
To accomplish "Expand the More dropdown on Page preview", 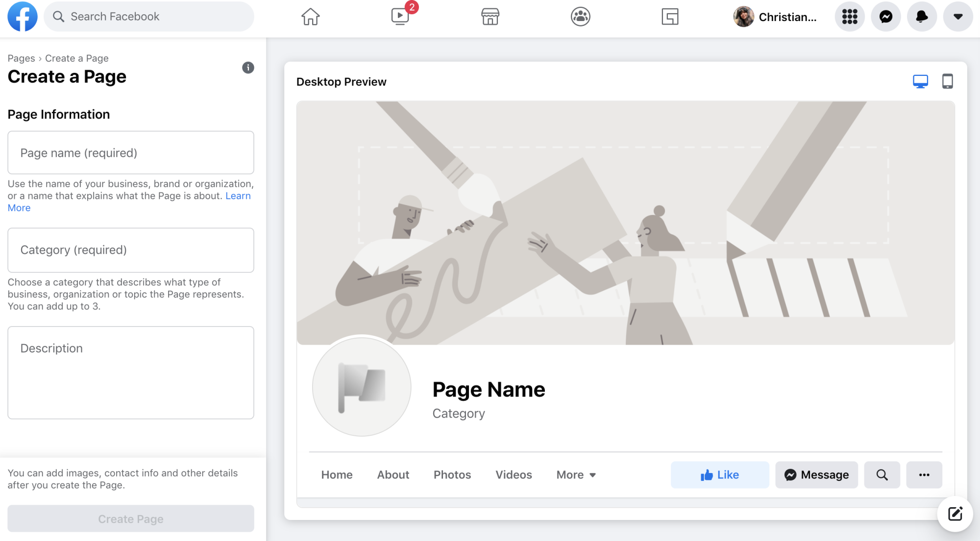I will click(x=576, y=474).
